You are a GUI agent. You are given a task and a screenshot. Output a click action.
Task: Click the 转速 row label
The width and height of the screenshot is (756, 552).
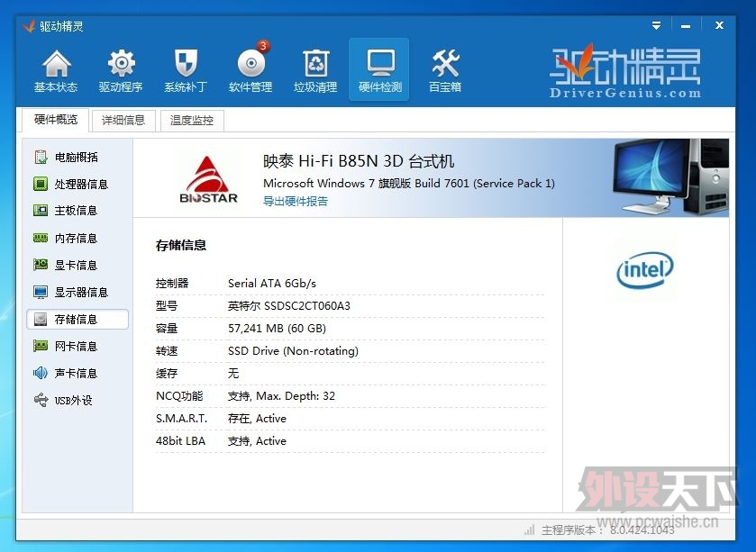click(x=167, y=350)
